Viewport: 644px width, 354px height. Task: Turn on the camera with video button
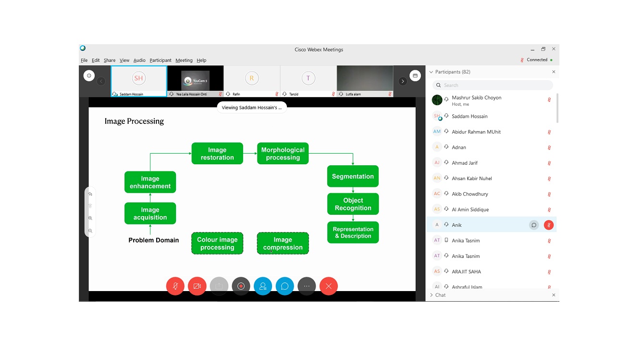(197, 286)
